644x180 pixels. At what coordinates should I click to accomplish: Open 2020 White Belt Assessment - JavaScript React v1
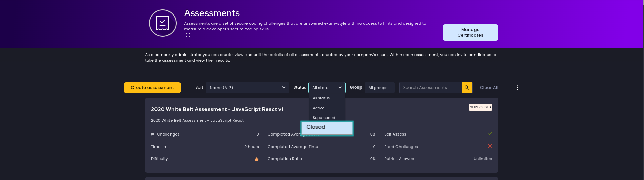(217, 109)
